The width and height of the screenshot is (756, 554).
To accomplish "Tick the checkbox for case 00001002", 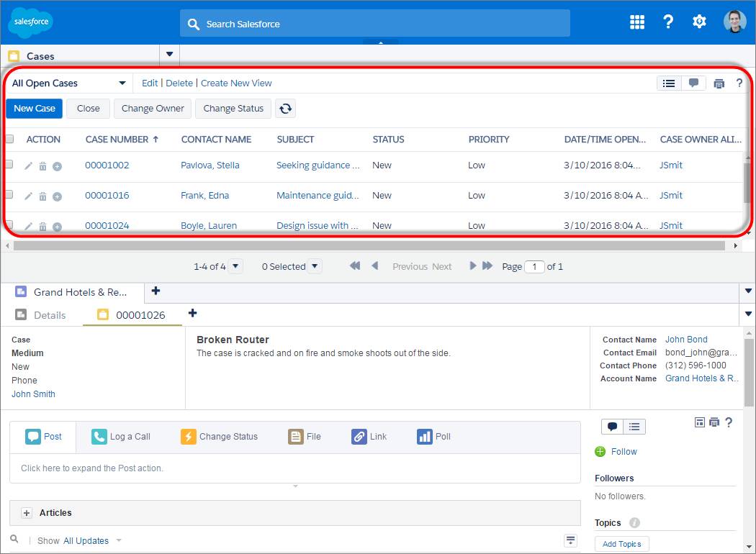I will point(9,164).
